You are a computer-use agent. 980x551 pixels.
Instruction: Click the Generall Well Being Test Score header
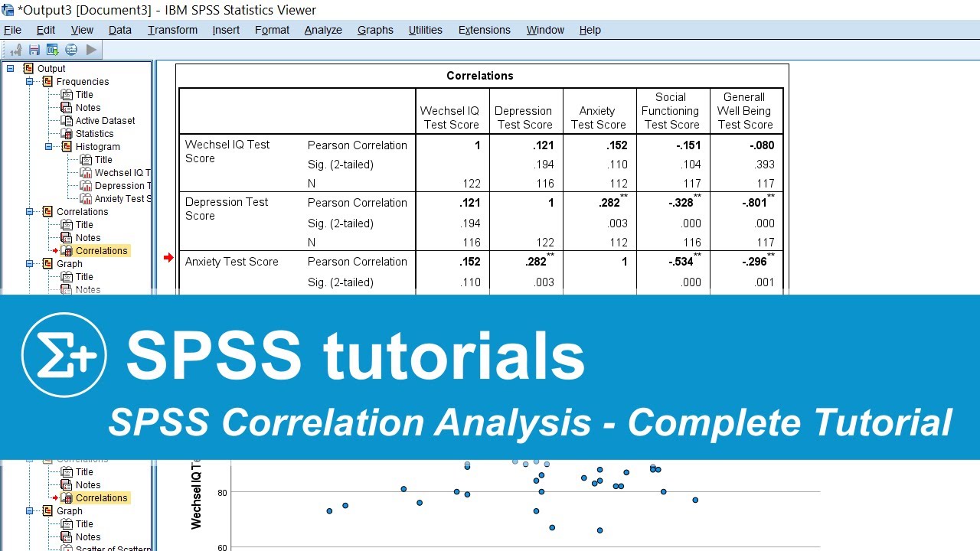pyautogui.click(x=745, y=111)
